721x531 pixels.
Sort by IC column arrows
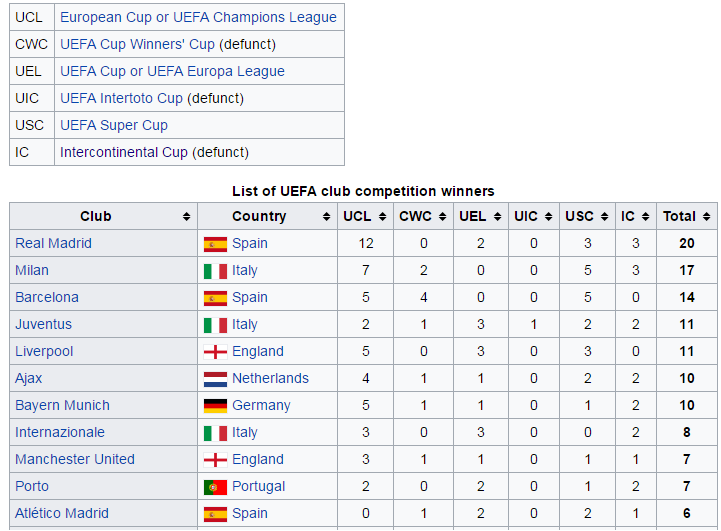pos(646,217)
